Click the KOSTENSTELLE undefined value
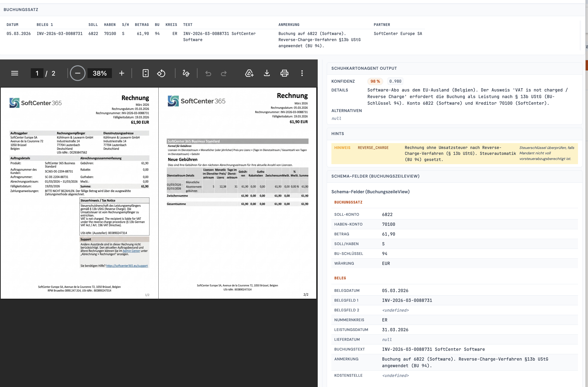This screenshot has width=588, height=387. 395,376
